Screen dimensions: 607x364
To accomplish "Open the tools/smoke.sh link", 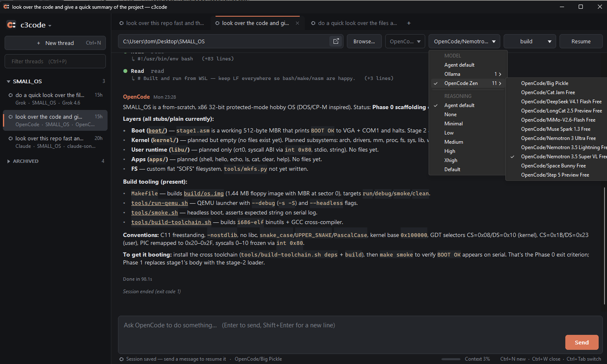I will pos(155,213).
